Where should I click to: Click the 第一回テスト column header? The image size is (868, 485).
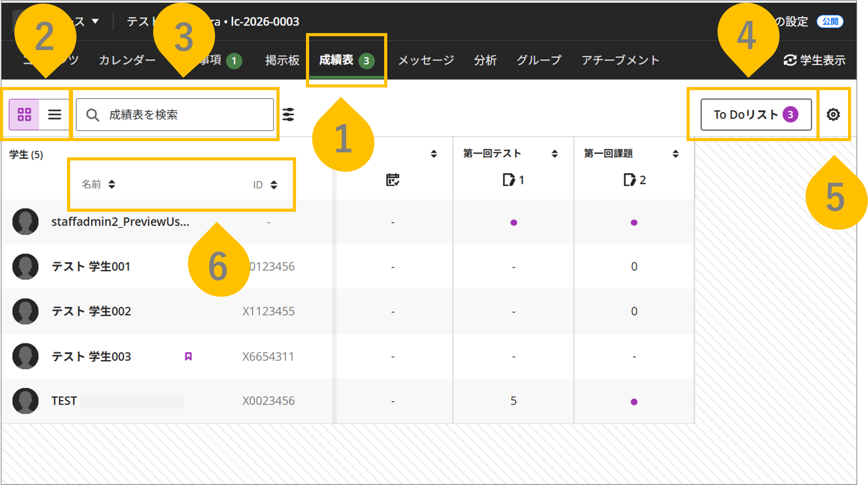point(492,154)
